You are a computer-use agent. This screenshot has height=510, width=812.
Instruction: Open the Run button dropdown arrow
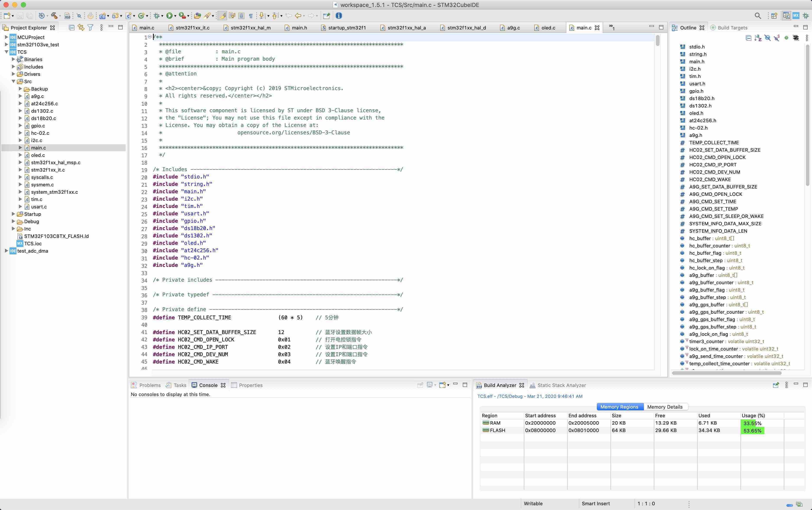coord(175,16)
